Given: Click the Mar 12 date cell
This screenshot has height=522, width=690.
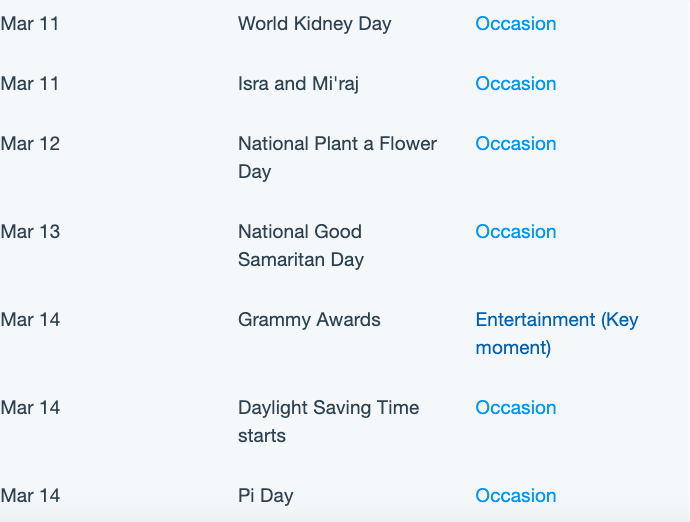Looking at the screenshot, I should coord(30,144).
